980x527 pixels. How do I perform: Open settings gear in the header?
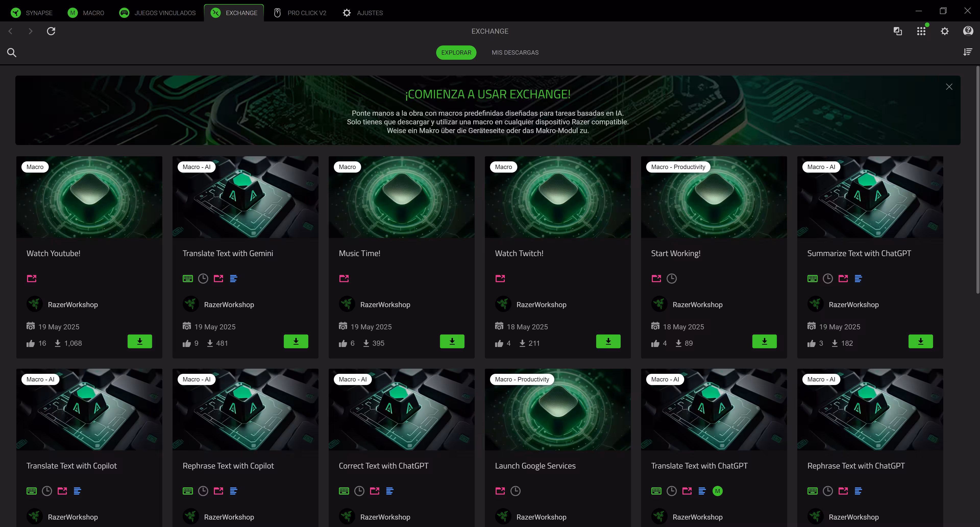[945, 31]
